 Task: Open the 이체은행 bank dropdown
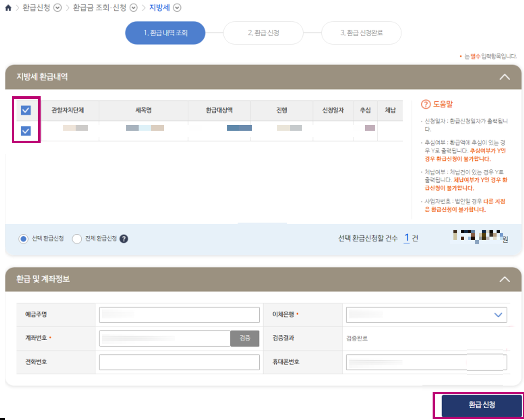pyautogui.click(x=426, y=315)
